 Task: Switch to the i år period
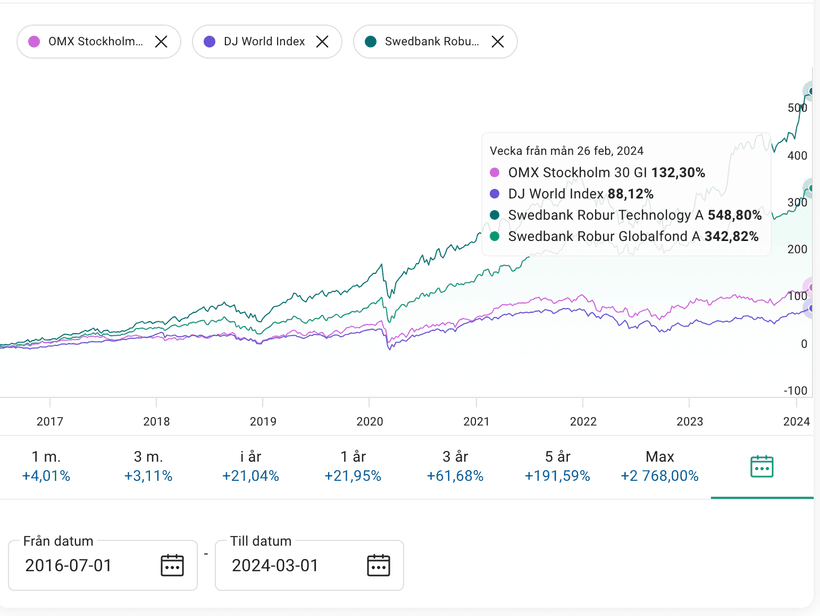(x=250, y=466)
